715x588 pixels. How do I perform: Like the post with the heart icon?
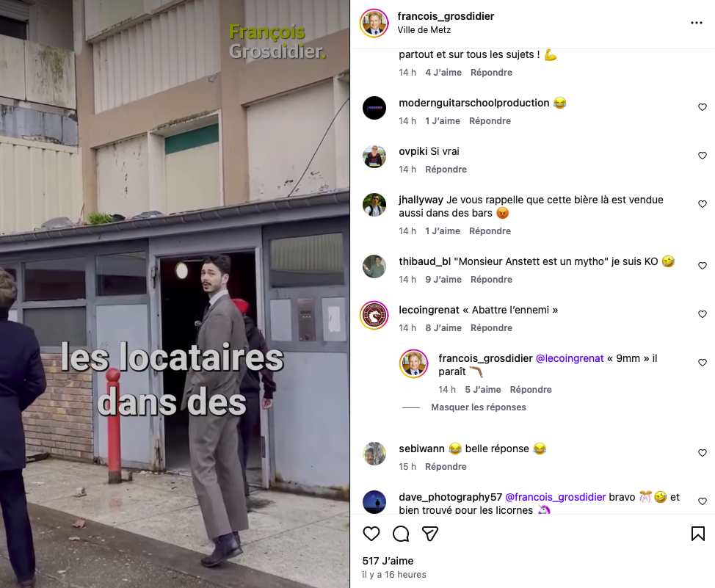[371, 533]
